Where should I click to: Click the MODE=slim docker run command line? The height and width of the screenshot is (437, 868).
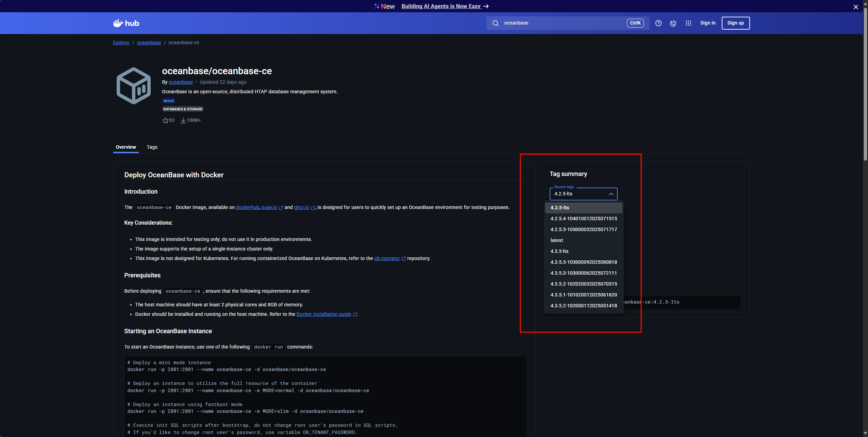245,411
